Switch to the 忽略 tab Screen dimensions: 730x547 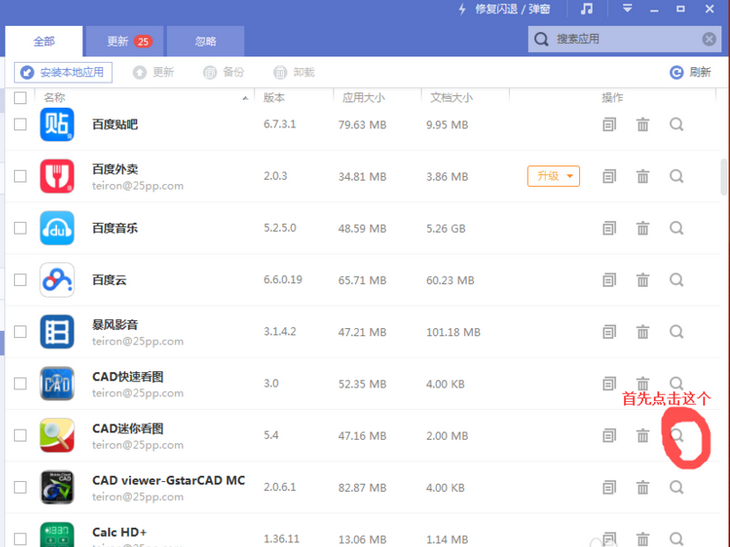coord(205,41)
